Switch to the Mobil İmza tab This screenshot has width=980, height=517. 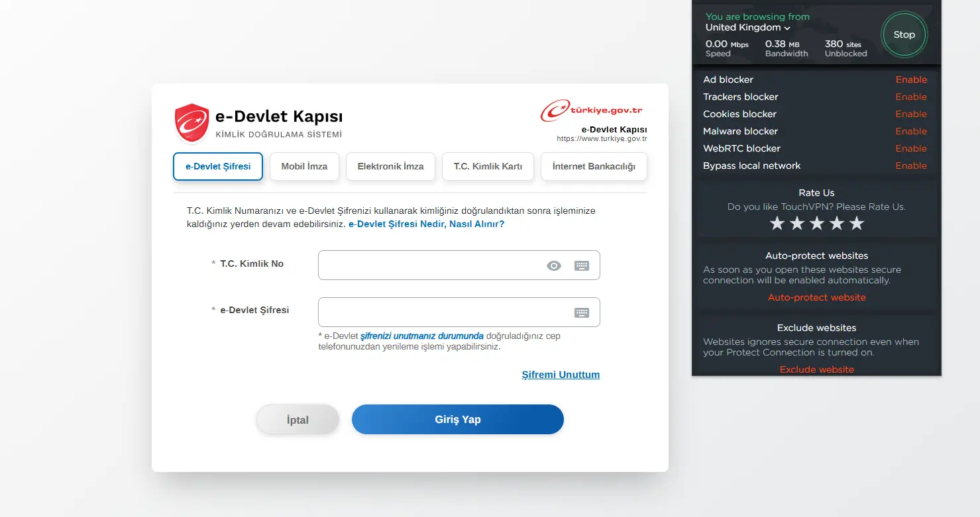(304, 166)
